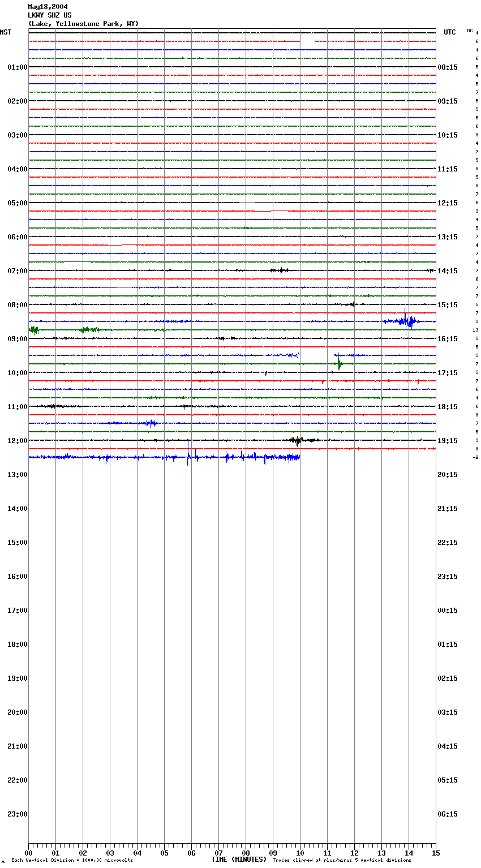The width and height of the screenshot is (481, 868).
Task: Select the 07:00 MST row label
Action: pyautogui.click(x=18, y=271)
